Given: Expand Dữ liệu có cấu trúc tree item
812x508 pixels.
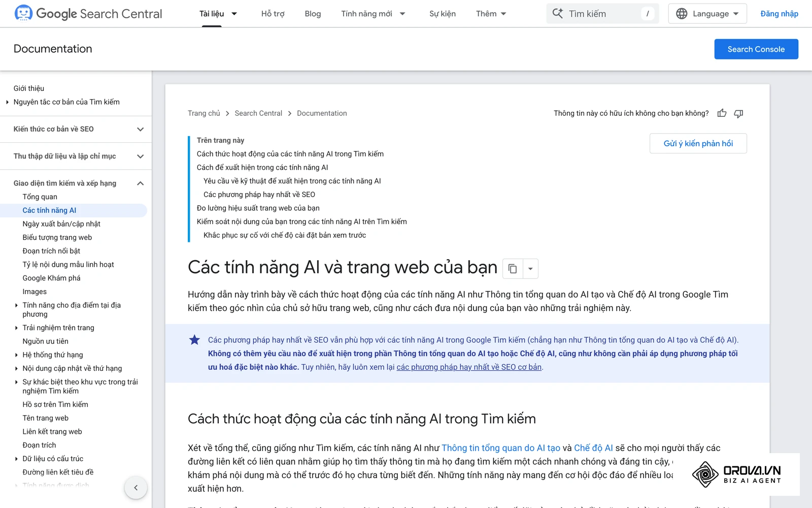Looking at the screenshot, I should click(x=17, y=459).
